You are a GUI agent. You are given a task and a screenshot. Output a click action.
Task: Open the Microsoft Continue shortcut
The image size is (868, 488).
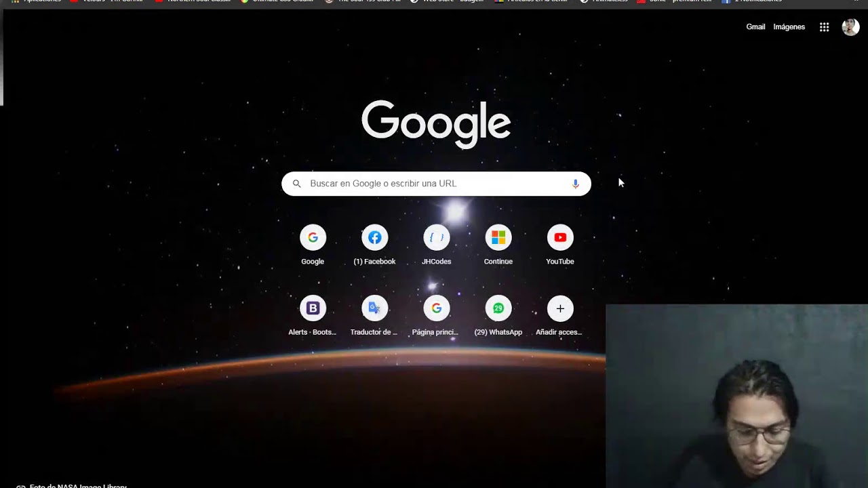tap(498, 238)
